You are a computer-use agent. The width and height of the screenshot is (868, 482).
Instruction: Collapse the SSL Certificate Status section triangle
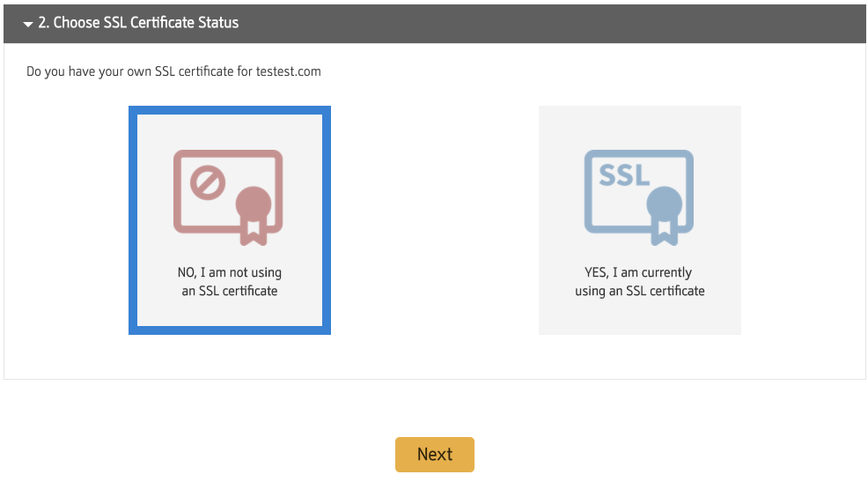(27, 24)
